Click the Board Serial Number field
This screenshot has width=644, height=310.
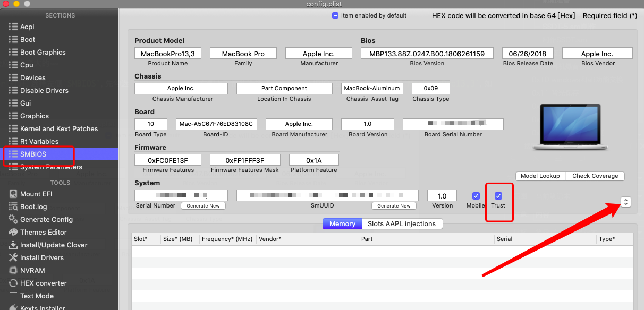(453, 124)
